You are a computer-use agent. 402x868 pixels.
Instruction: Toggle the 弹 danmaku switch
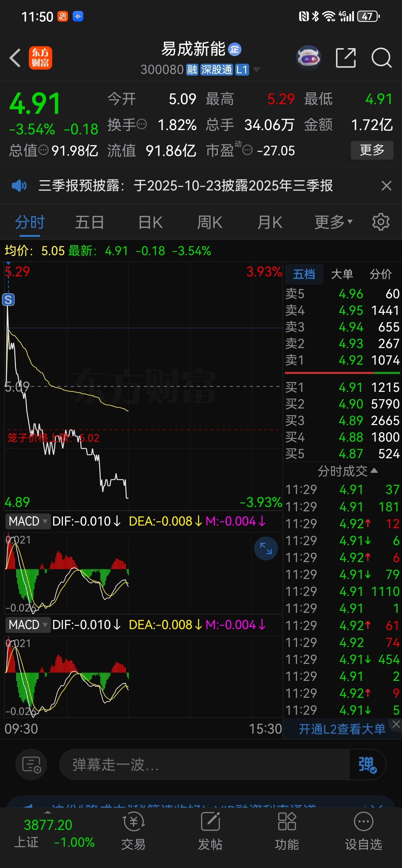coord(367,764)
